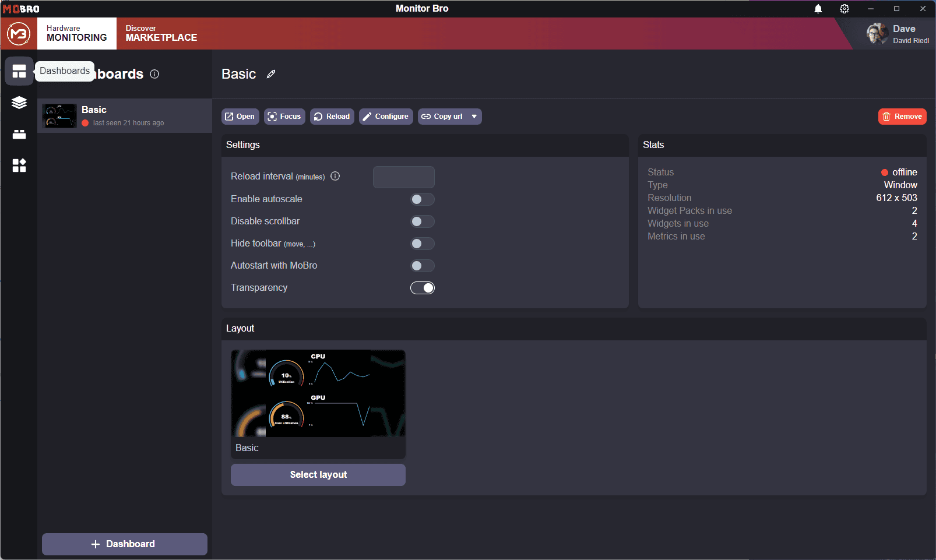Click the info icon next to Reload interval

pyautogui.click(x=335, y=176)
